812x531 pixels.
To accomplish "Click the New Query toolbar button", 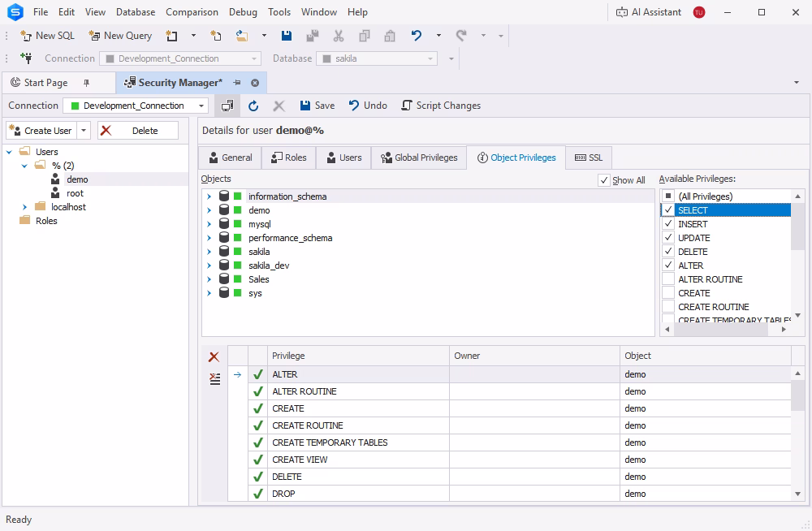I will tap(121, 36).
